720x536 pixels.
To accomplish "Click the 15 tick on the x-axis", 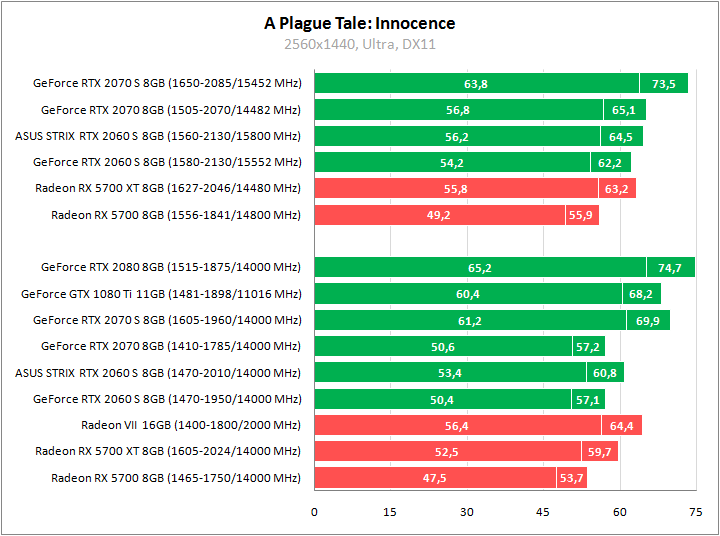I will [390, 513].
